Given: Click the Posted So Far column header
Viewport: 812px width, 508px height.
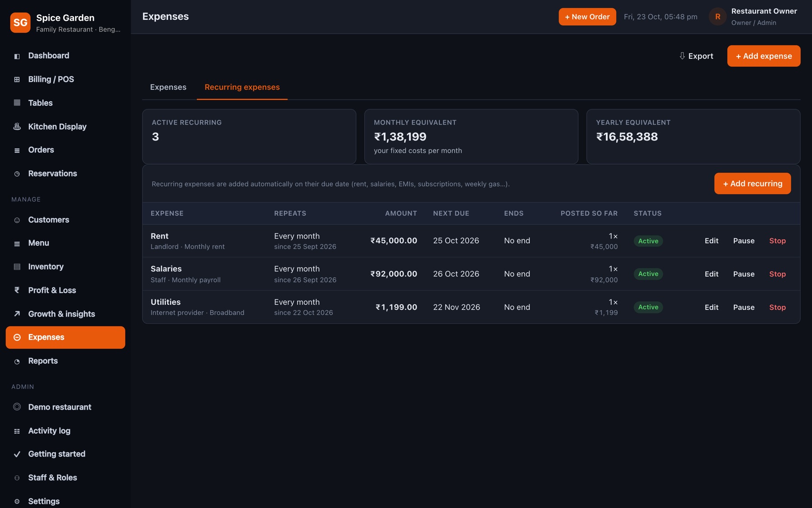Looking at the screenshot, I should [x=589, y=214].
